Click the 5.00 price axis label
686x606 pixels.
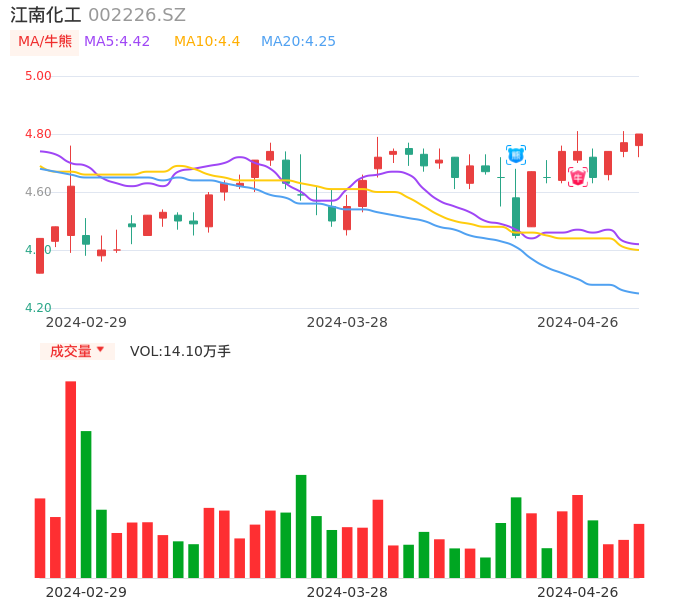point(38,76)
